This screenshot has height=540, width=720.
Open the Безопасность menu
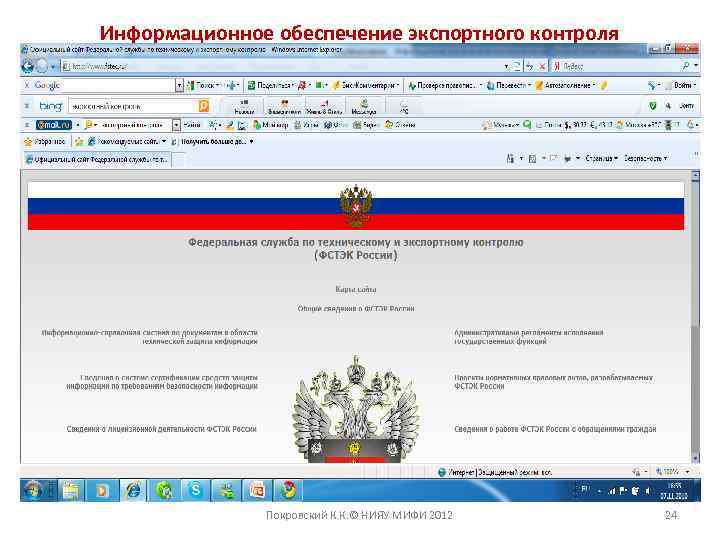pos(645,158)
